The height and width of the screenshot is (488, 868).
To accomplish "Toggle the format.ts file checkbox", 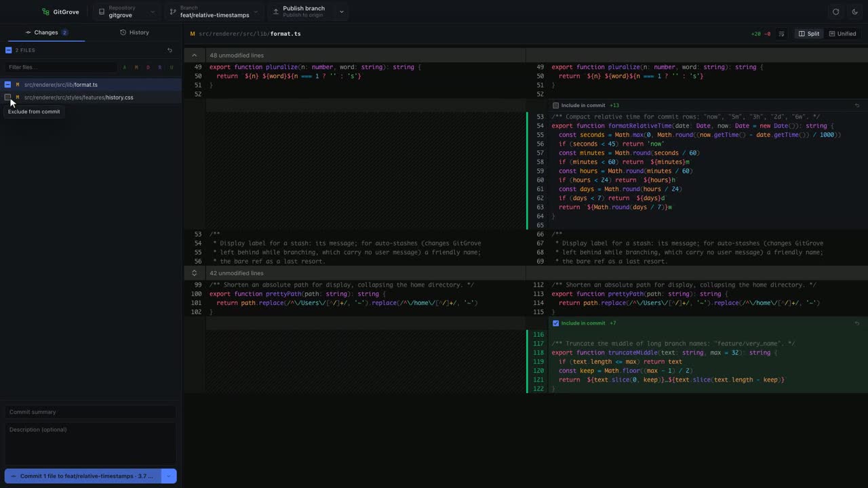I will (x=7, y=85).
